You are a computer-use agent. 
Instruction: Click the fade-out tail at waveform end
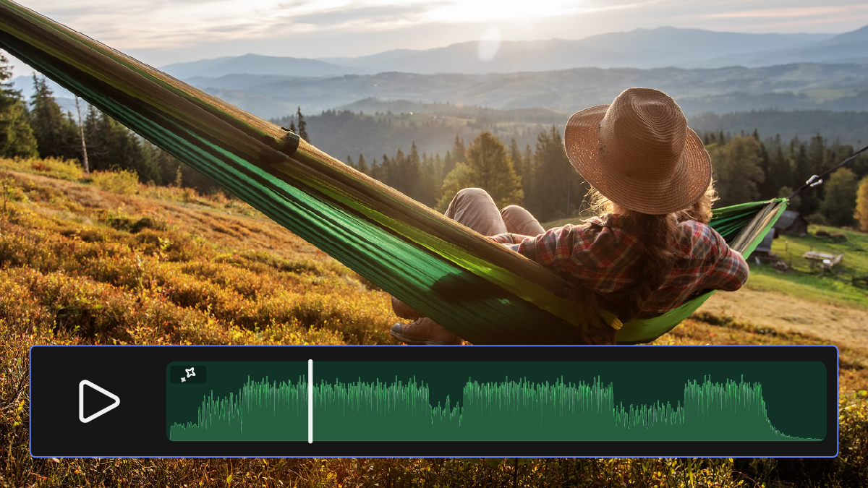[x=796, y=434]
